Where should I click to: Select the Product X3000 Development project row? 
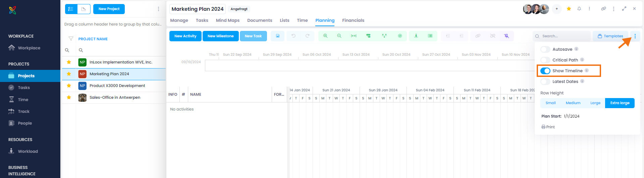tap(114, 86)
